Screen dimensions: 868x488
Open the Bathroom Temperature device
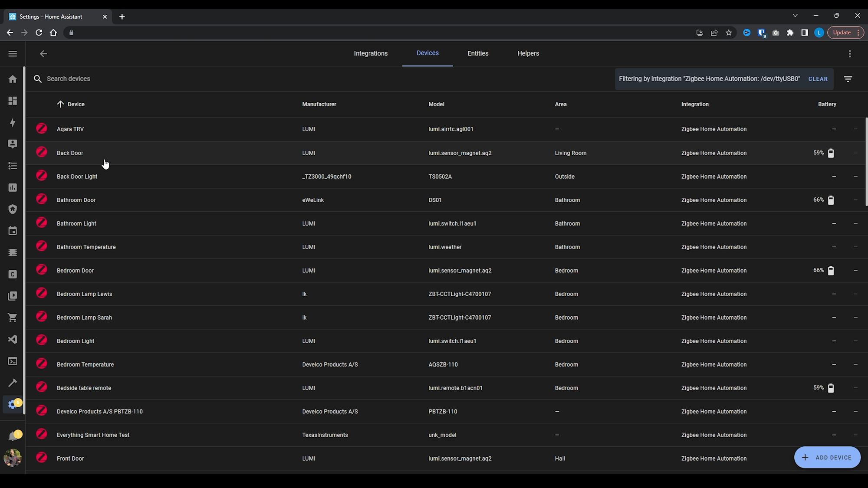pyautogui.click(x=446, y=247)
